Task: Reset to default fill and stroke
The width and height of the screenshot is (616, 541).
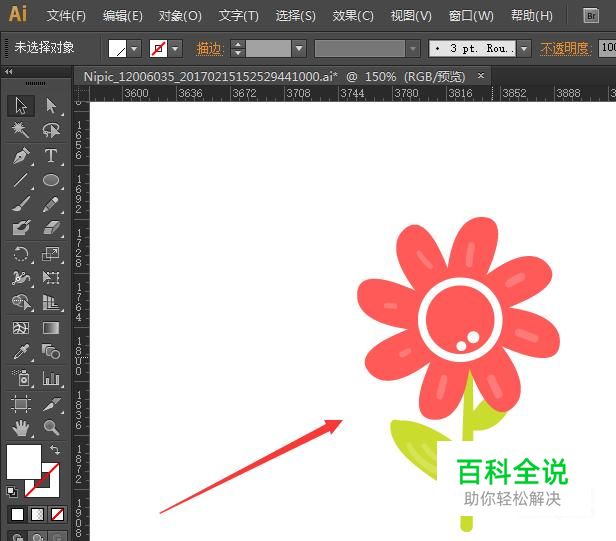Action: (x=12, y=491)
